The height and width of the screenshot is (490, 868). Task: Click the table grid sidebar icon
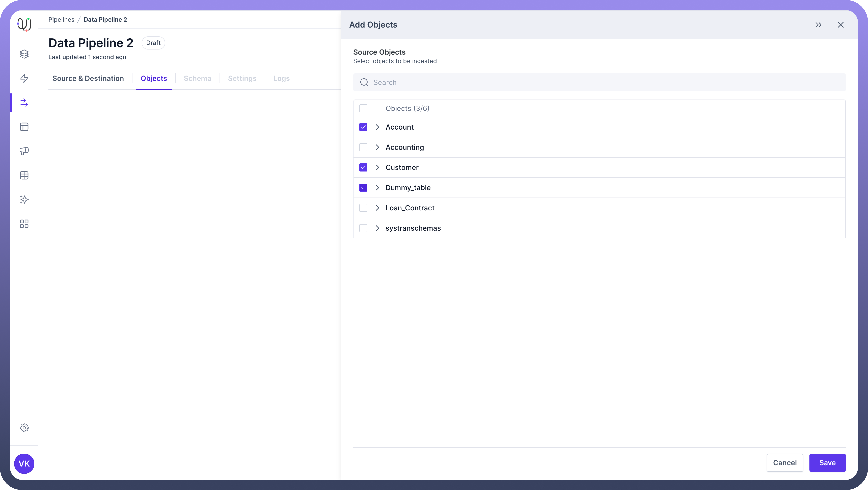click(x=24, y=175)
